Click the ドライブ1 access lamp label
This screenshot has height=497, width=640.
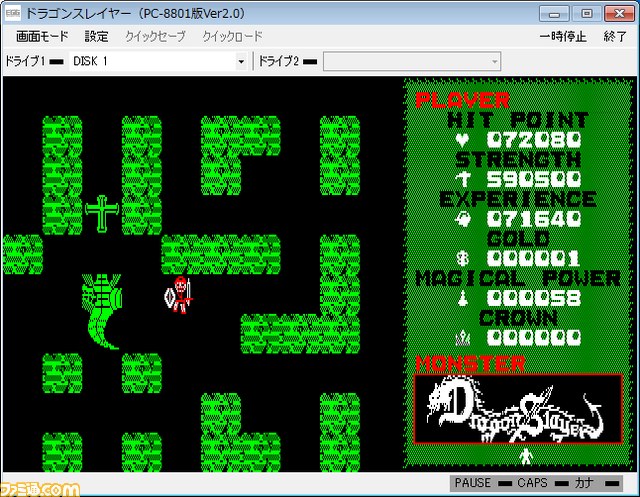(34, 61)
